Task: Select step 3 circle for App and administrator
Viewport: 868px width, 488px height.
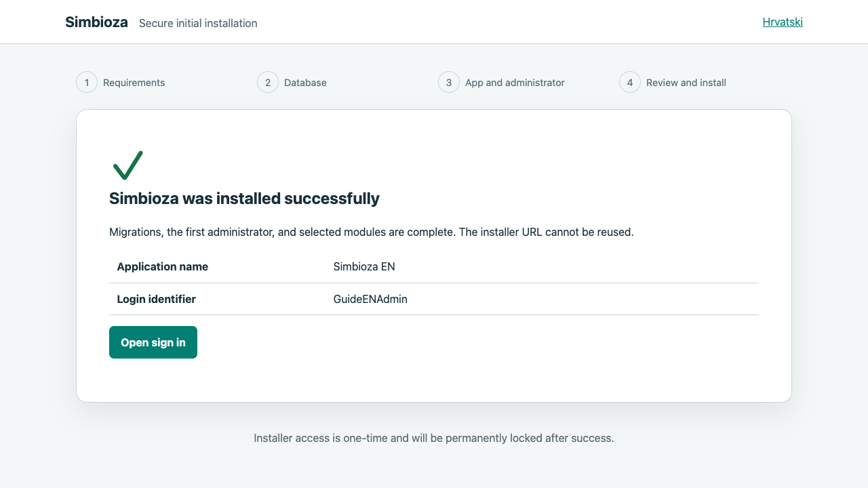Action: tap(449, 82)
